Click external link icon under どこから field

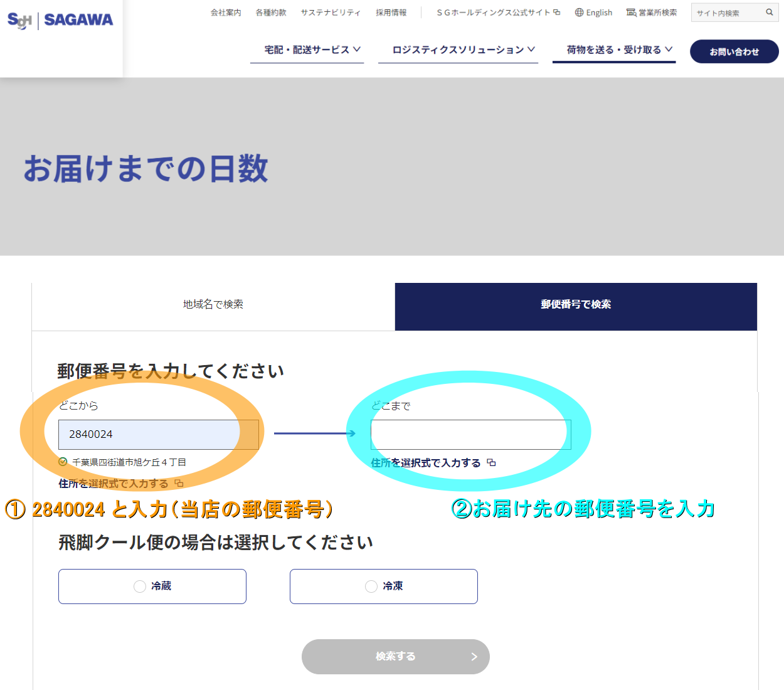[x=179, y=484]
